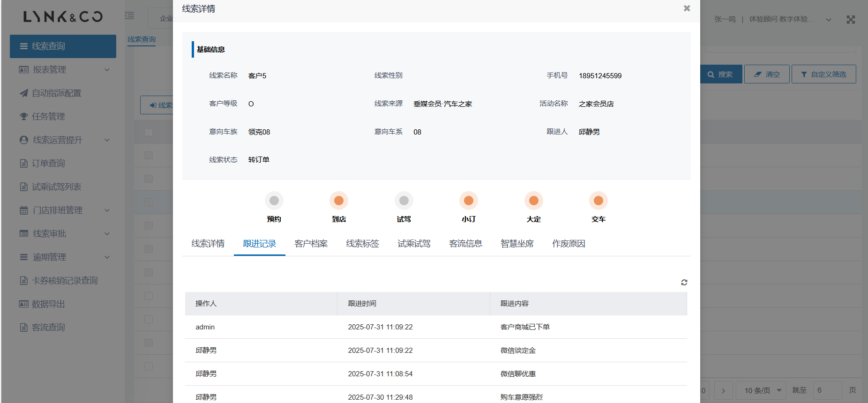Screen dimensions: 868x403
Task: Select the 线索查询 page tab
Action: [x=142, y=39]
